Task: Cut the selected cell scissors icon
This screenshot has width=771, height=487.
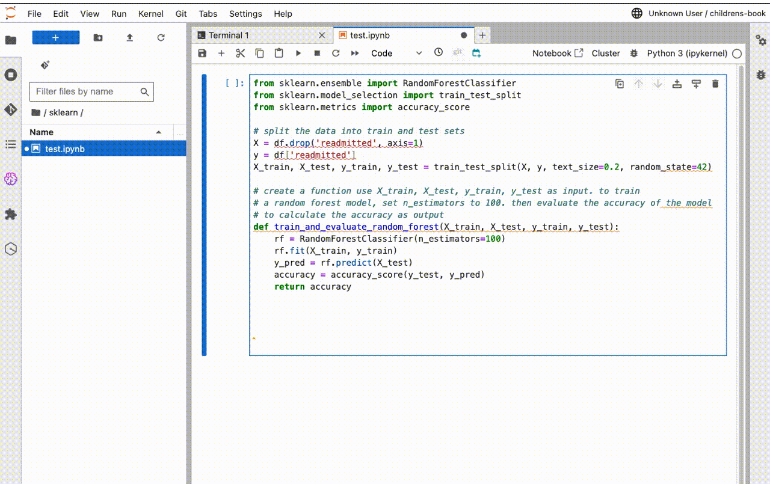Action: 240,53
